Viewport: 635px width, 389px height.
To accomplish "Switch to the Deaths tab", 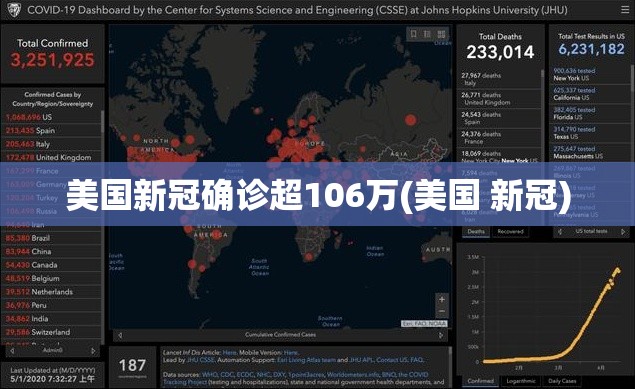I will click(x=476, y=232).
